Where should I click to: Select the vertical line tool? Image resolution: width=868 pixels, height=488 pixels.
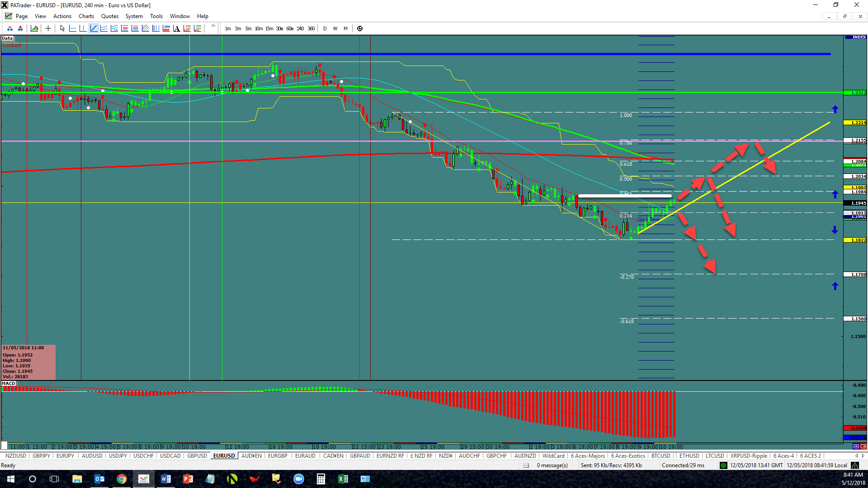click(83, 28)
